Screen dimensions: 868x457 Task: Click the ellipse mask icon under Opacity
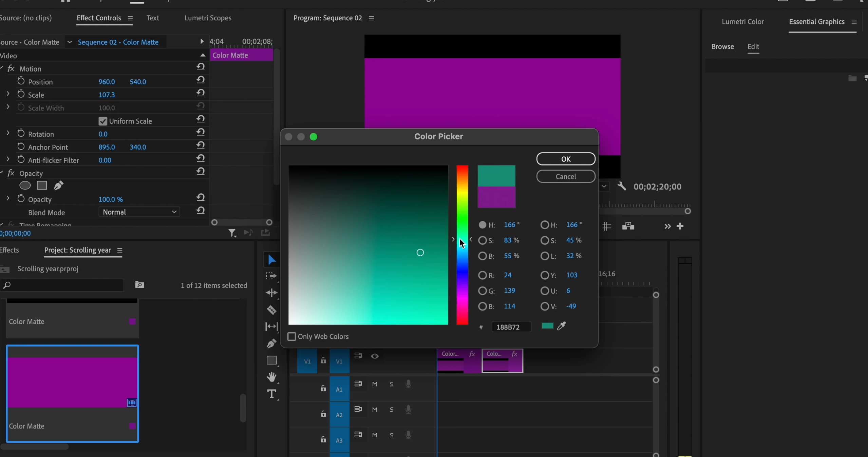25,186
